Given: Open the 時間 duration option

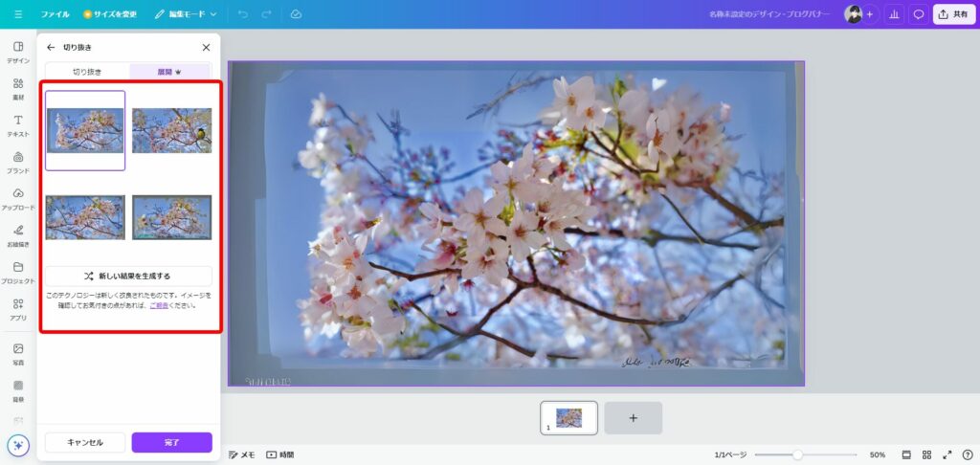Looking at the screenshot, I should click(280, 455).
